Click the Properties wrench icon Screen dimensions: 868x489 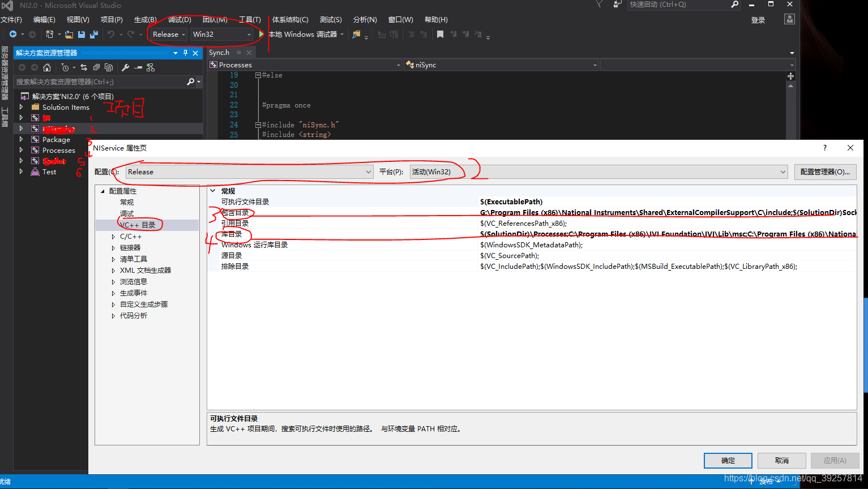126,67
